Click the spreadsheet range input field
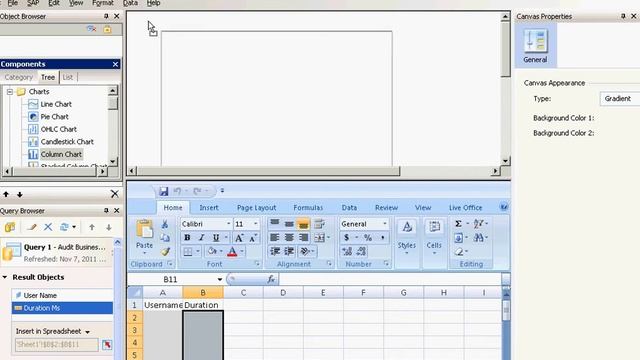This screenshot has height=360, width=640. (x=57, y=344)
